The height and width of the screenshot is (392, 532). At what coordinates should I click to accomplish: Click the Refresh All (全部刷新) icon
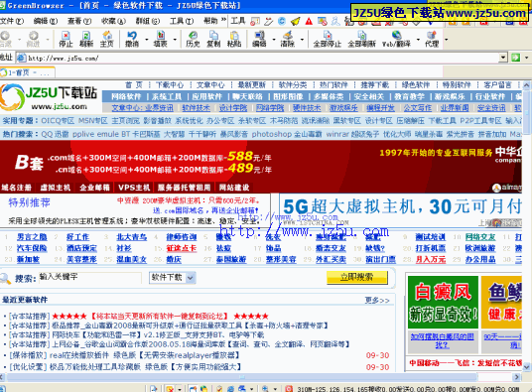pos(361,39)
